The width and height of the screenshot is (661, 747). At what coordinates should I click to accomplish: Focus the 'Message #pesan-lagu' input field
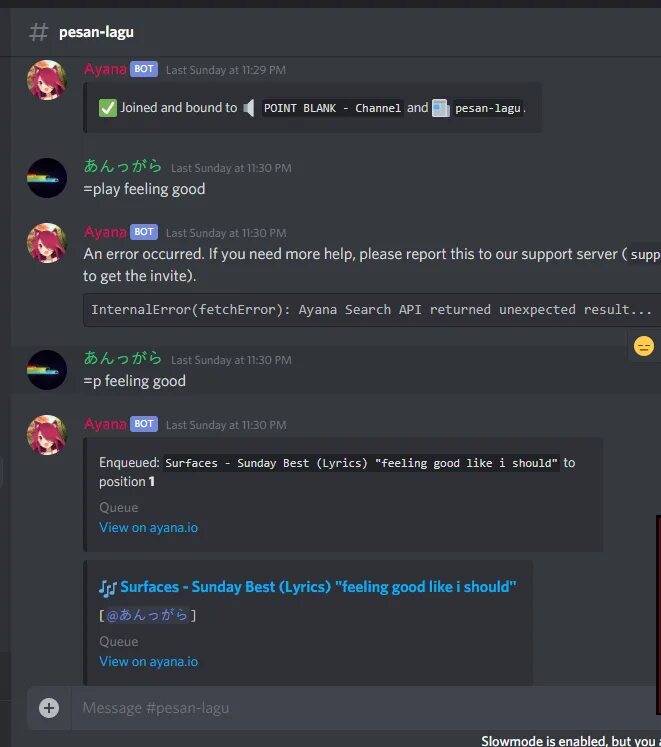[362, 708]
